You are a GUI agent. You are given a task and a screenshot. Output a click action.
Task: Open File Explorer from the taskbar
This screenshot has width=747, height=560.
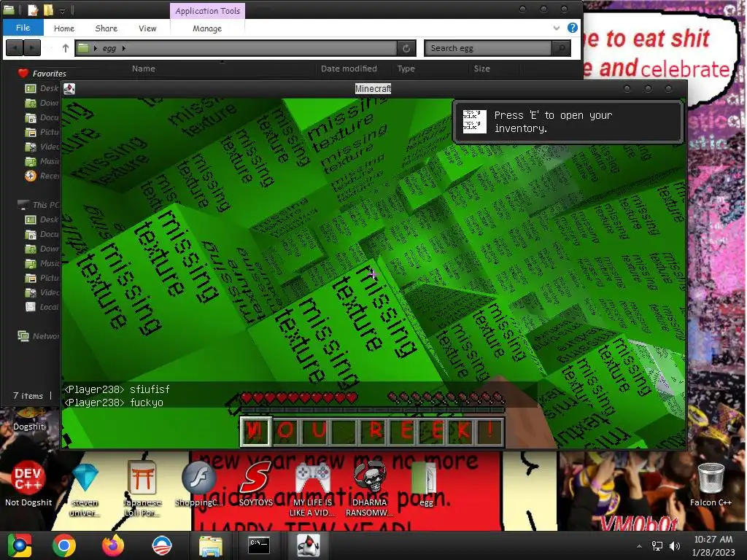210,545
